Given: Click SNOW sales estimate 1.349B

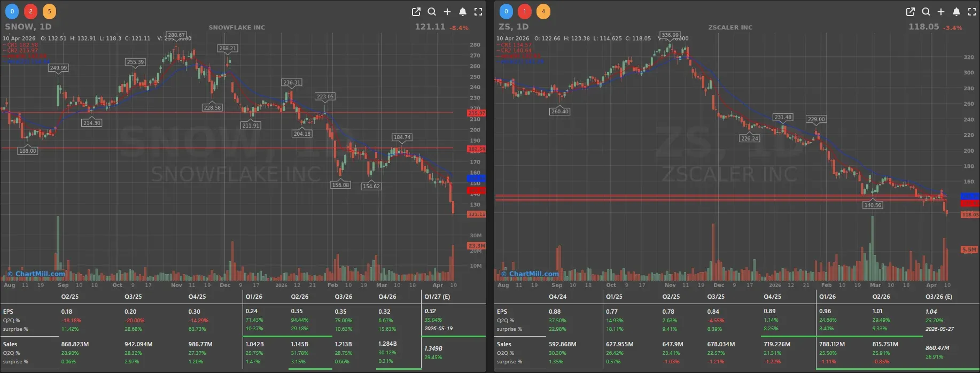Looking at the screenshot, I should coord(433,348).
